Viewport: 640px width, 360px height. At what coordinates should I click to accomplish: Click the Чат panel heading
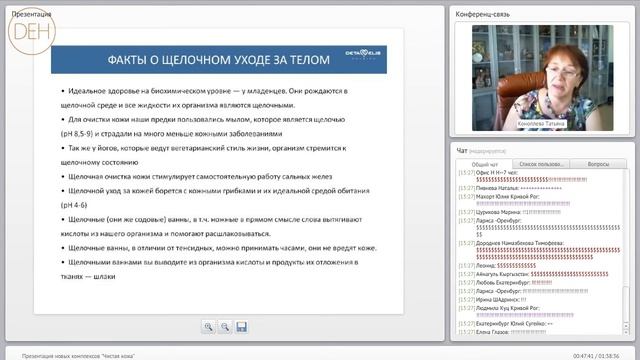tap(462, 151)
